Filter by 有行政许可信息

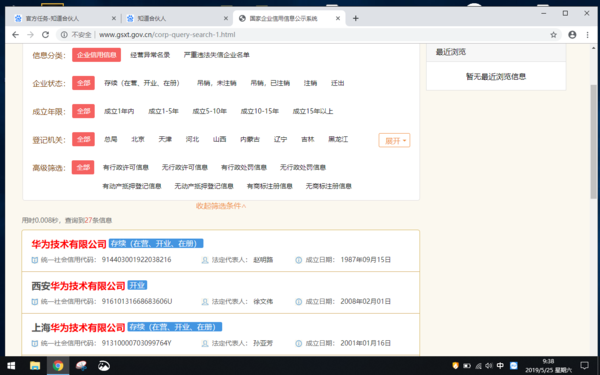126,168
